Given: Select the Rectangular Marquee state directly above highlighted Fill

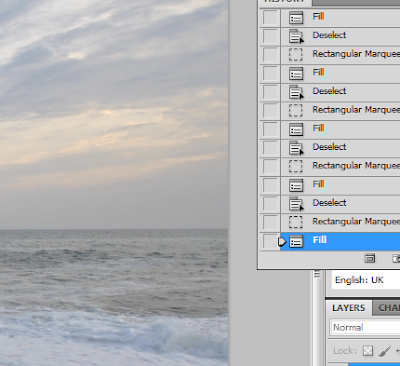Looking at the screenshot, I should point(340,222).
